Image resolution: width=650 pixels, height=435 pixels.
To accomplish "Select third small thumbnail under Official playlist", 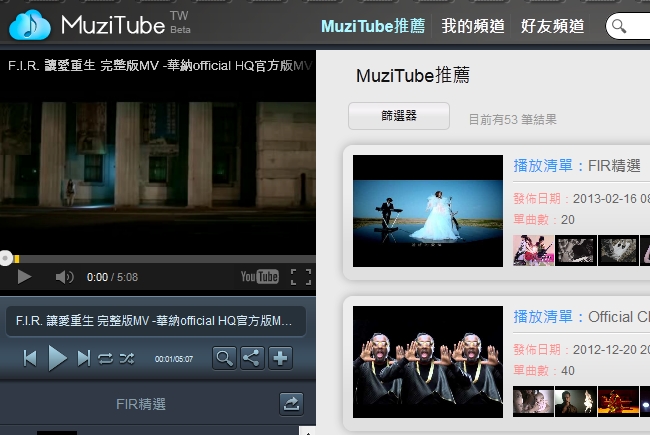I will click(x=618, y=401).
